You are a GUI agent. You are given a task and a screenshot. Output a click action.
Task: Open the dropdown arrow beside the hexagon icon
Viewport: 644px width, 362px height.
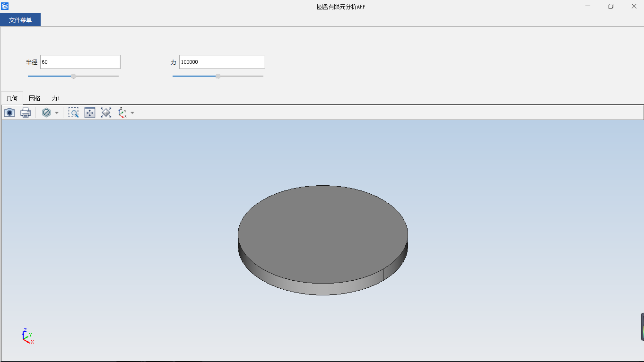[57, 113]
